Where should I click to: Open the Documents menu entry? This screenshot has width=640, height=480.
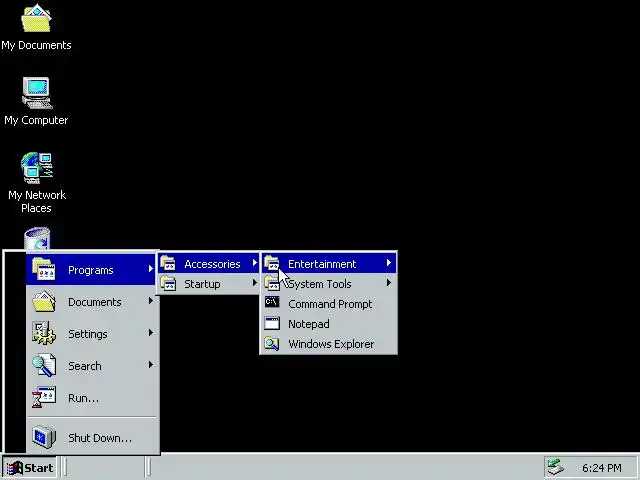91,302
